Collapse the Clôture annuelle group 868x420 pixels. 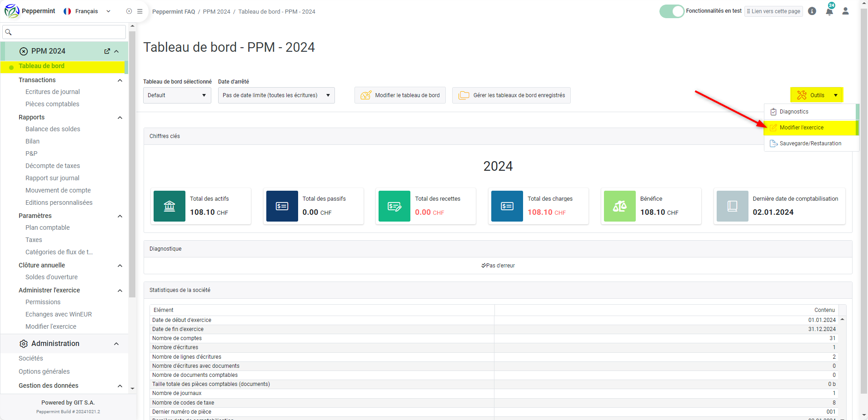pyautogui.click(x=120, y=266)
